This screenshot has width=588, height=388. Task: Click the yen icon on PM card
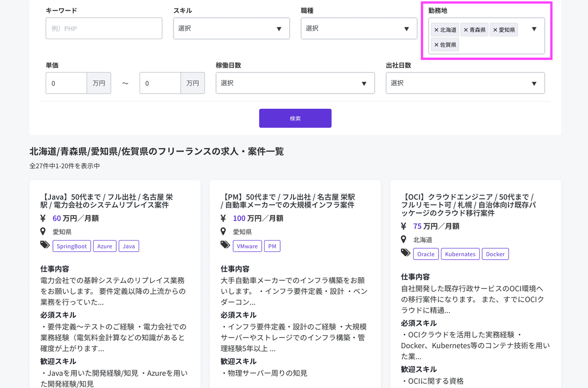223,218
